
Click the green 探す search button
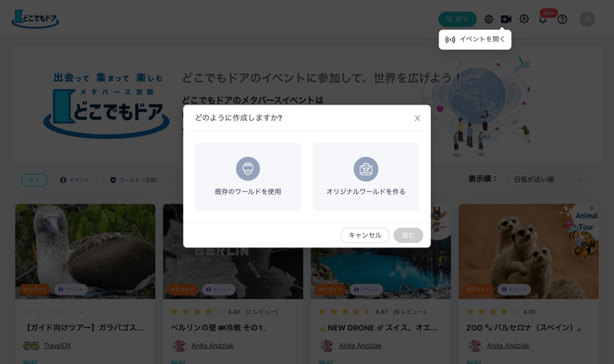pos(457,18)
